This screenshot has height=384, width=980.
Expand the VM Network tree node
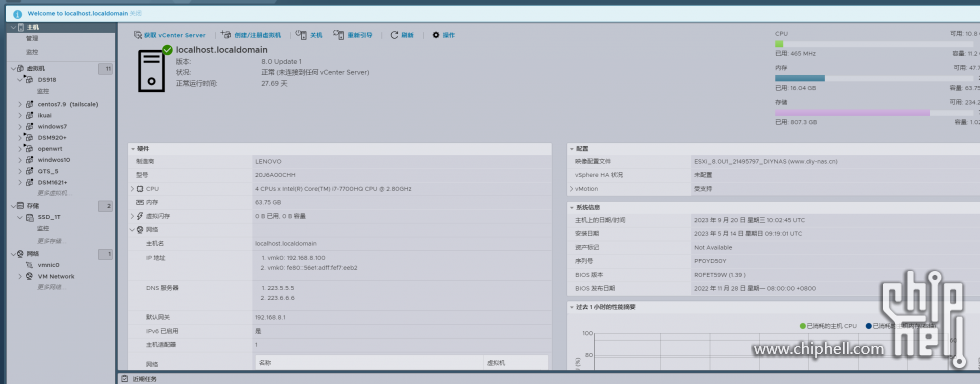pyautogui.click(x=20, y=276)
